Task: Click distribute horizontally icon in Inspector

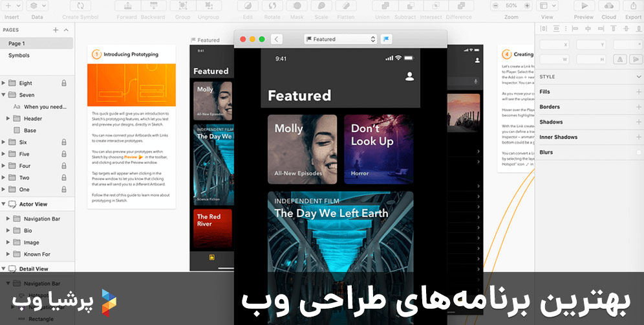Action: 543,28
